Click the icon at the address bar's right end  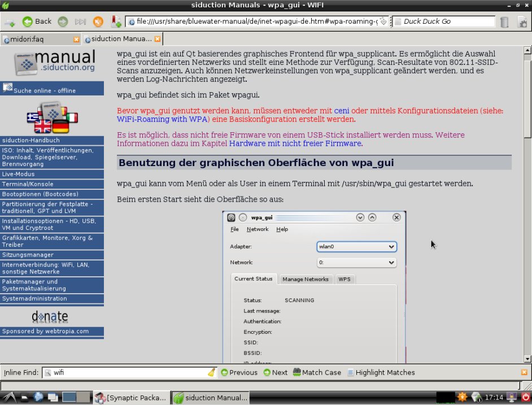(383, 21)
